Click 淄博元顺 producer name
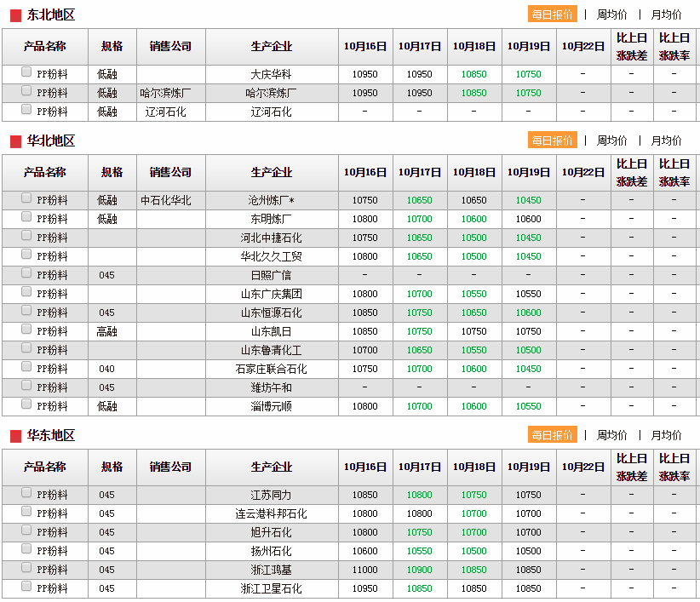This screenshot has width=700, height=602. pyautogui.click(x=272, y=406)
